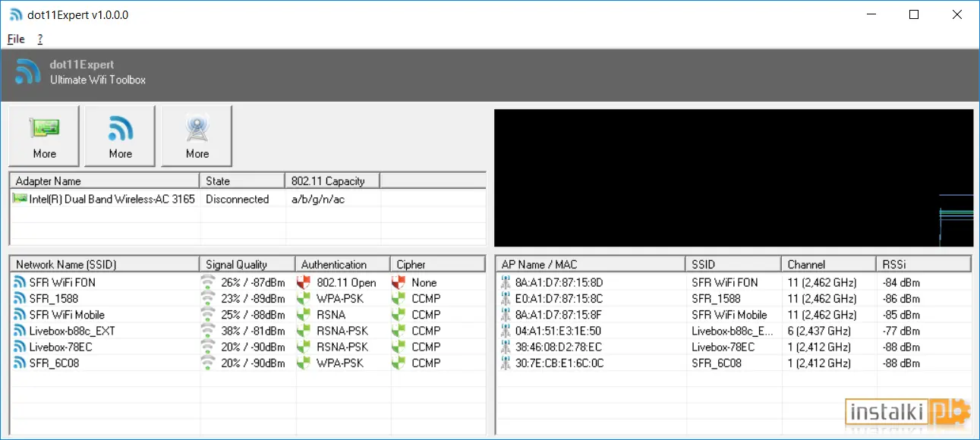Open the WiFi networks More button
The width and height of the screenshot is (980, 440).
(120, 137)
